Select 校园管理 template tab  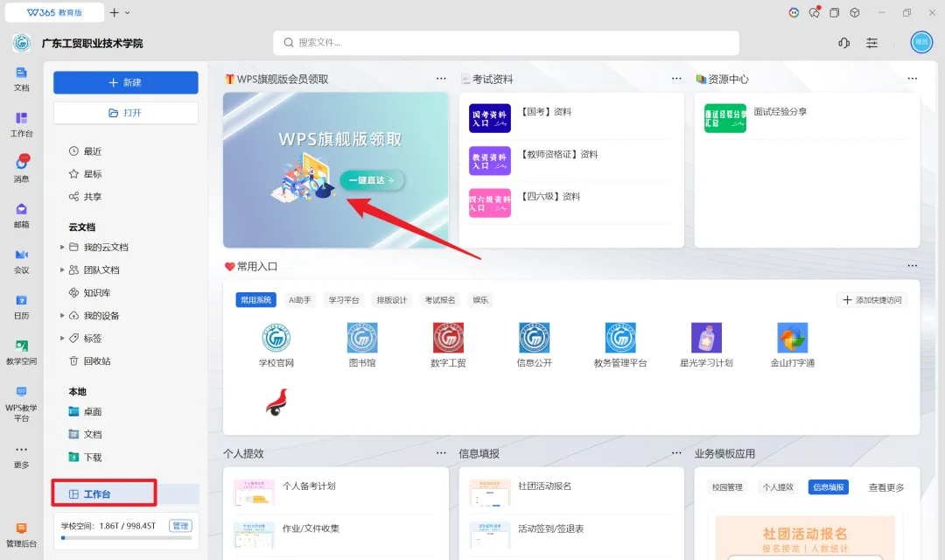pos(727,487)
